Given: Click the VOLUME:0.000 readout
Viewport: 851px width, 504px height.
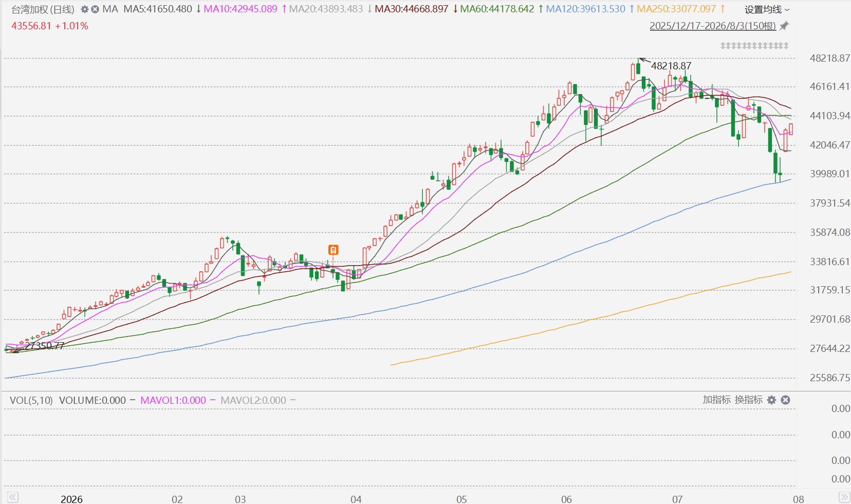Looking at the screenshot, I should (92, 400).
